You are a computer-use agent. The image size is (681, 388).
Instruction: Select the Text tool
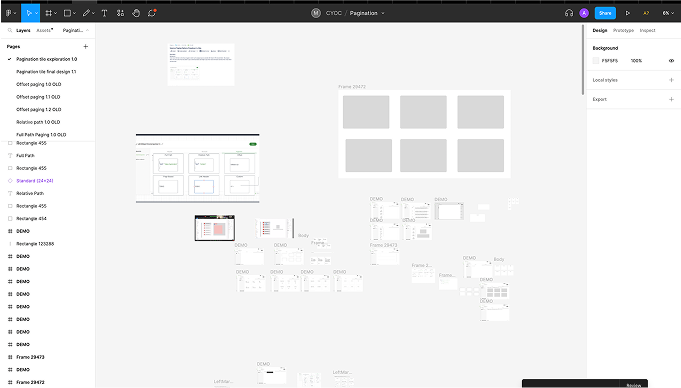click(104, 13)
